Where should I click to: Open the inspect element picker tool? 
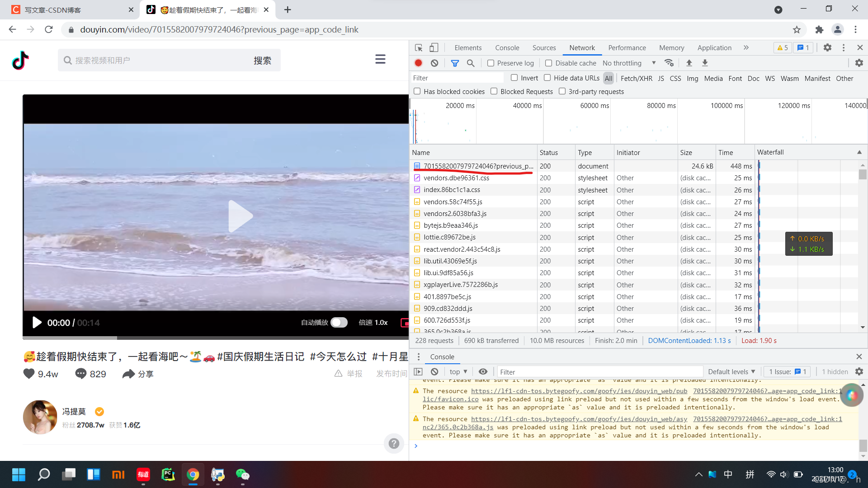pyautogui.click(x=419, y=47)
